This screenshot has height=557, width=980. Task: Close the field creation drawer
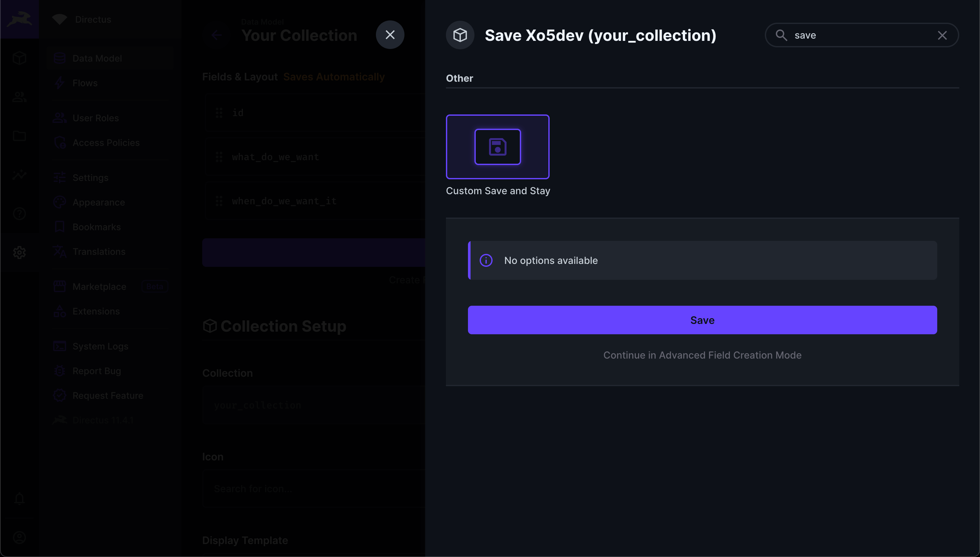click(390, 35)
